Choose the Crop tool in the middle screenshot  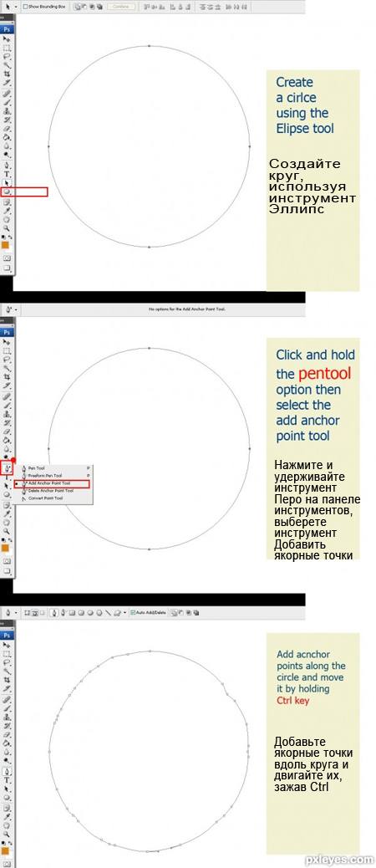click(8, 376)
